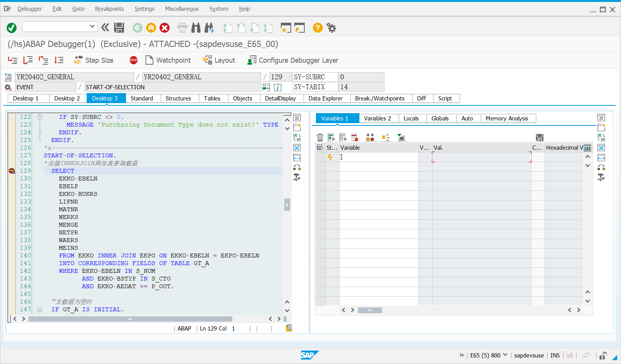Screen dimensions: 621x364
Task: Click the save icon in Variables panel
Action: click(540, 137)
